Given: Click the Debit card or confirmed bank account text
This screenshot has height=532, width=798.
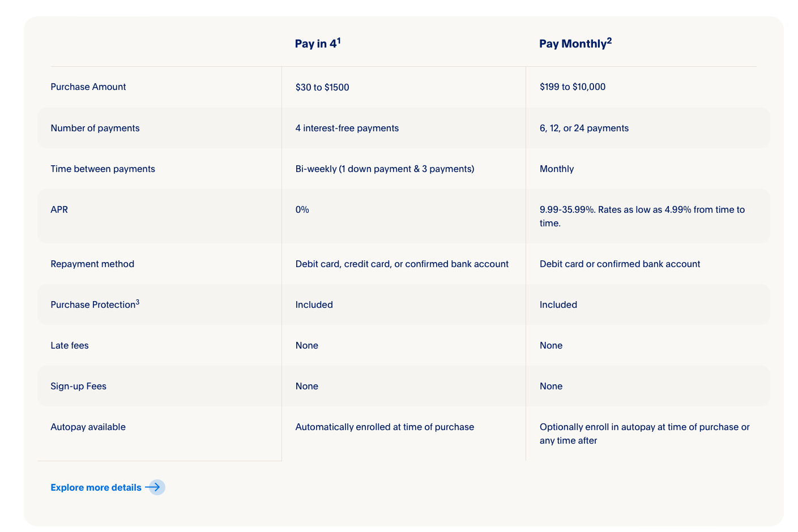Looking at the screenshot, I should (x=620, y=264).
